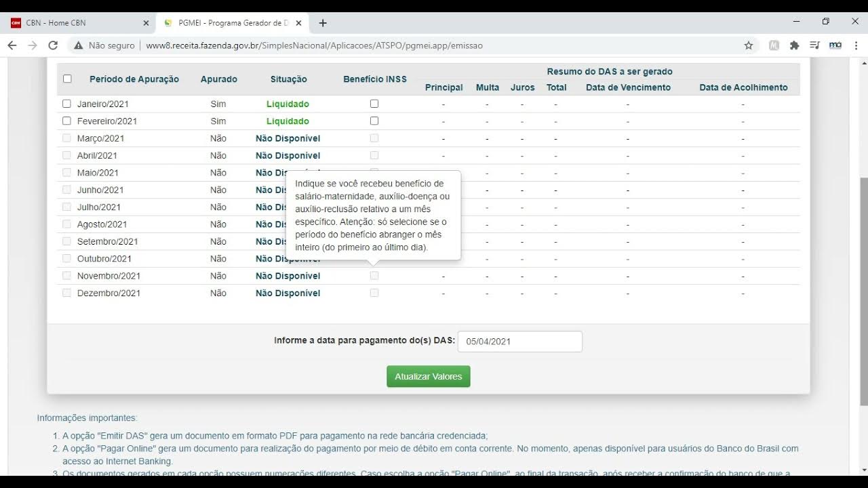868x488 pixels.
Task: Check the Janeiro/2021 period checkbox
Action: tap(66, 104)
